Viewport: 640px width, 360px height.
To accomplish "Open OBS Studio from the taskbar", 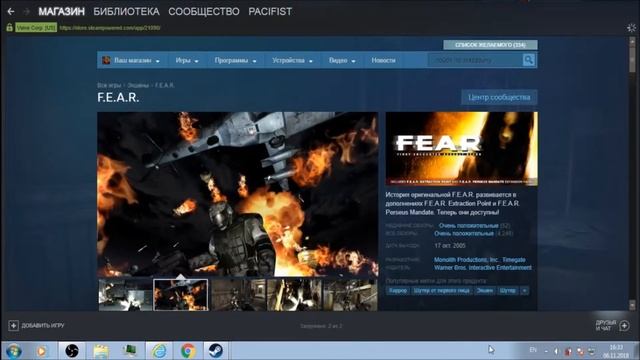I will pyautogui.click(x=72, y=351).
